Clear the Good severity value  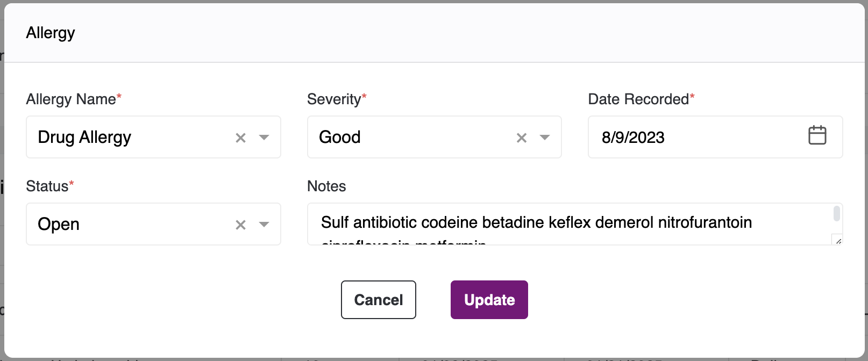point(521,138)
